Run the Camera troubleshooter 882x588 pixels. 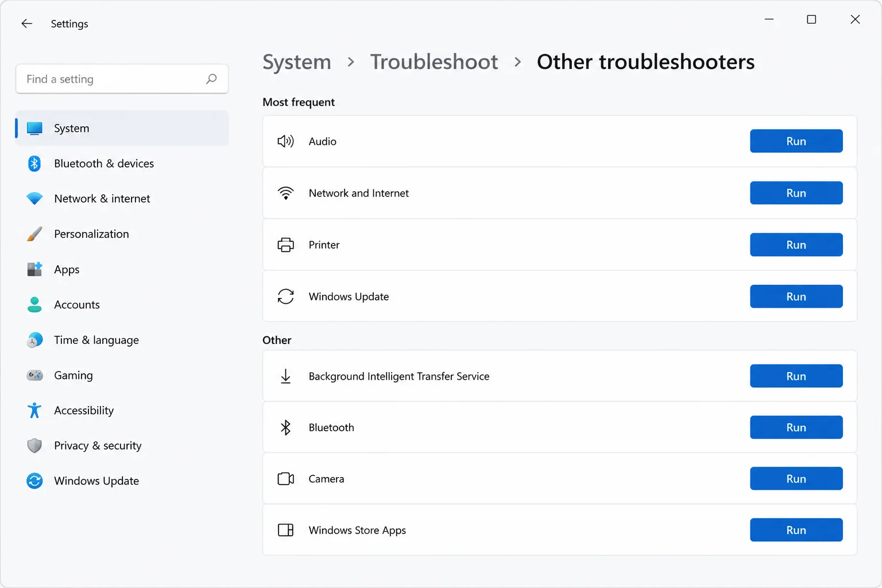click(x=796, y=479)
